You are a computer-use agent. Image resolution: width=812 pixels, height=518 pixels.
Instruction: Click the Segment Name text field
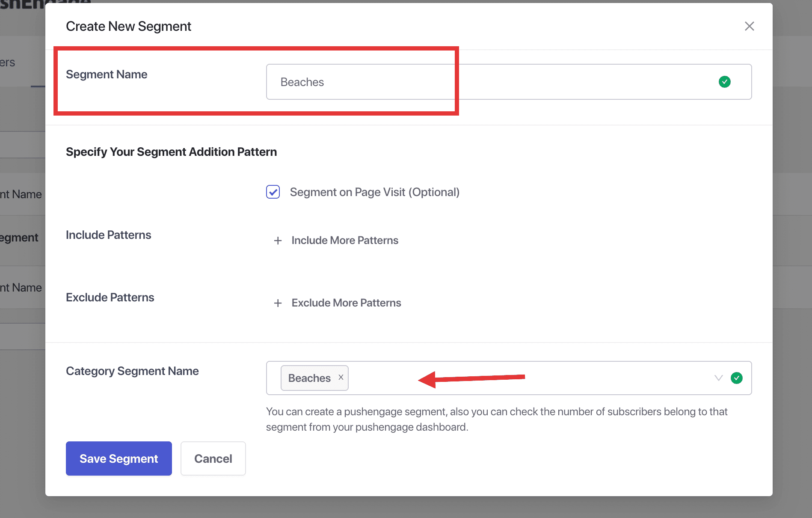click(492, 82)
